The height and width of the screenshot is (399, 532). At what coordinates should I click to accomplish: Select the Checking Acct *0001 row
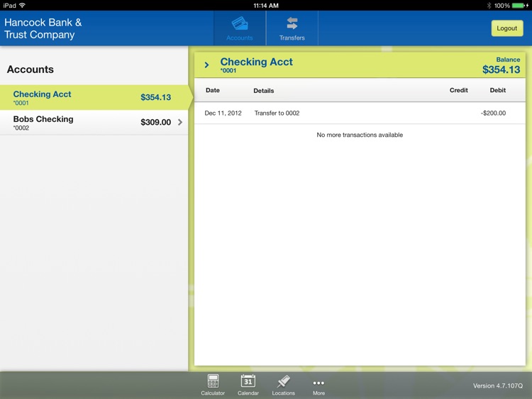[94, 97]
